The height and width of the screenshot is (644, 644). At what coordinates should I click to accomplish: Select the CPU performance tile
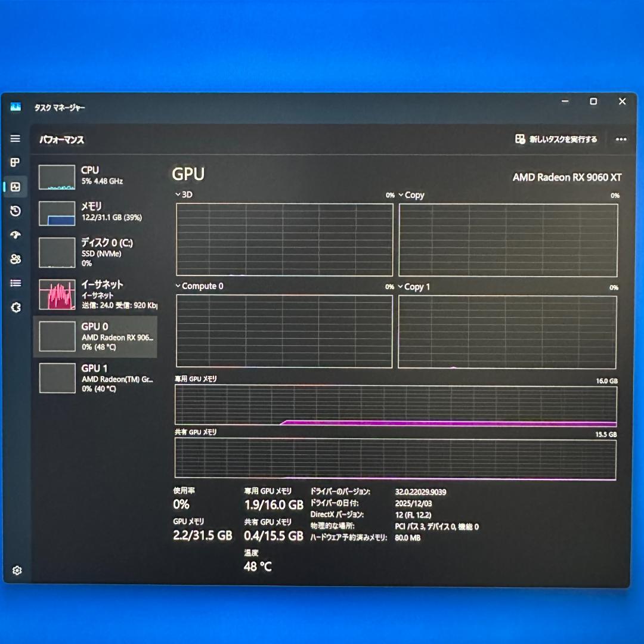click(x=95, y=176)
